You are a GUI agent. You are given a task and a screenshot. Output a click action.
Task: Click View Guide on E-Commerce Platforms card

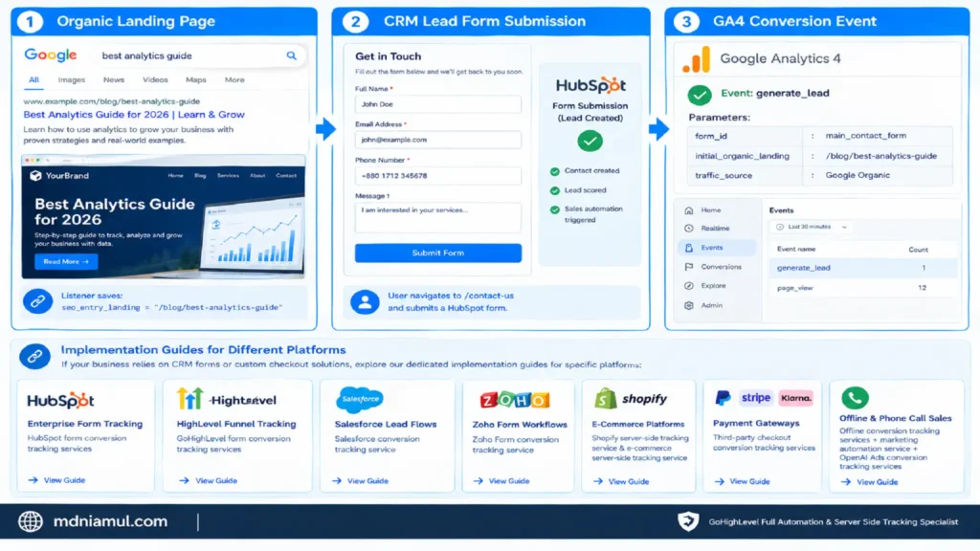(x=621, y=482)
